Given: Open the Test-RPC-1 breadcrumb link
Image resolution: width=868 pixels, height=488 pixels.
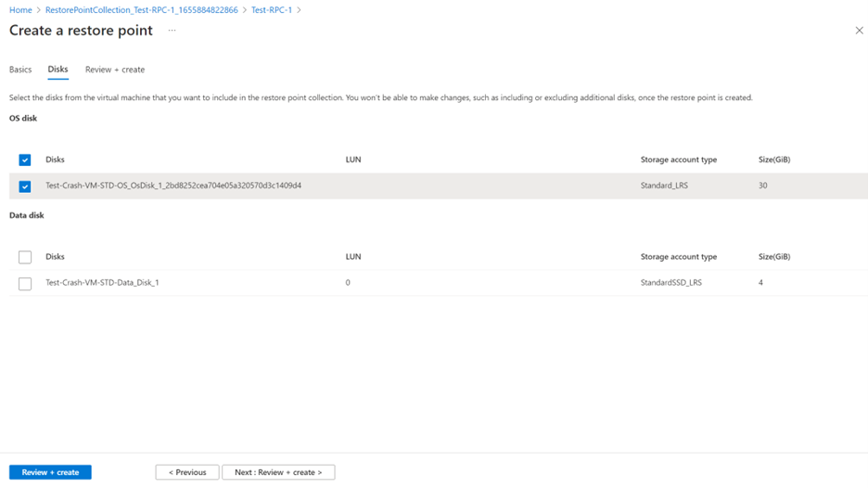Looking at the screenshot, I should (271, 10).
